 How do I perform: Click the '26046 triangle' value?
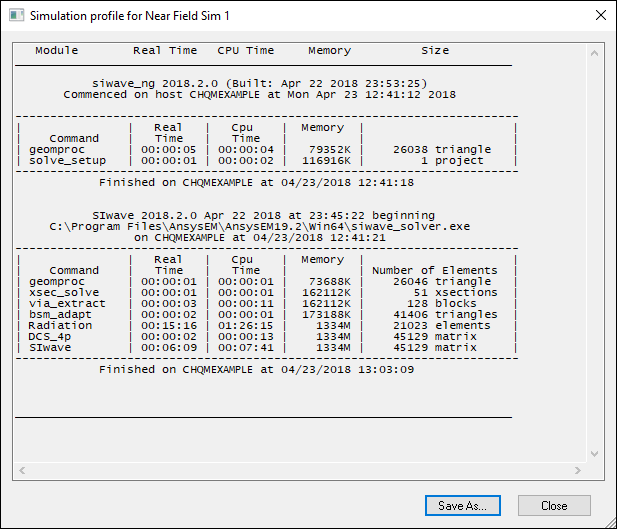[442, 281]
